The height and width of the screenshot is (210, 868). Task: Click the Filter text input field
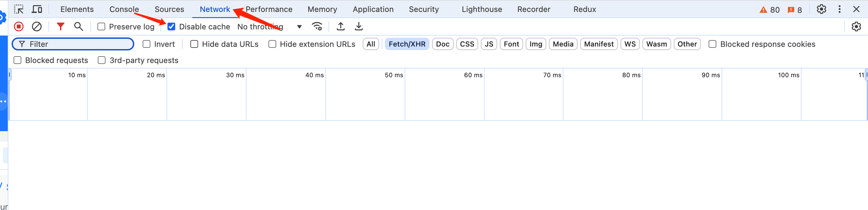77,44
